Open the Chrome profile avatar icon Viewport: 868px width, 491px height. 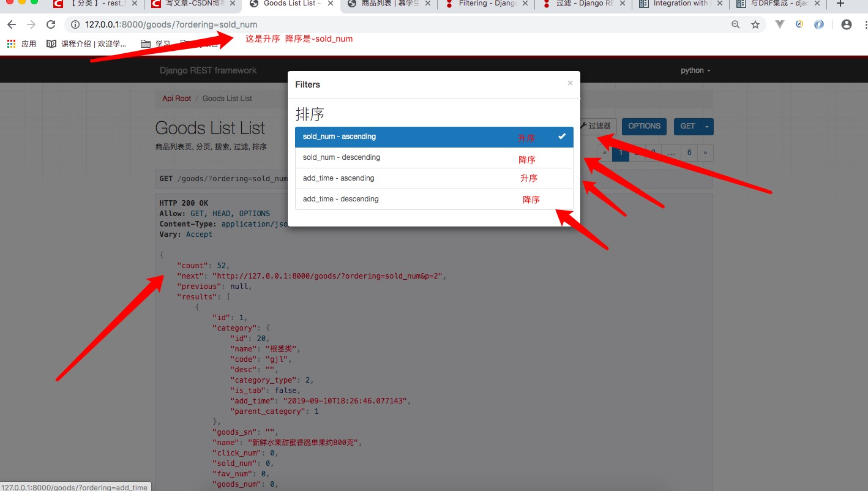[x=847, y=24]
